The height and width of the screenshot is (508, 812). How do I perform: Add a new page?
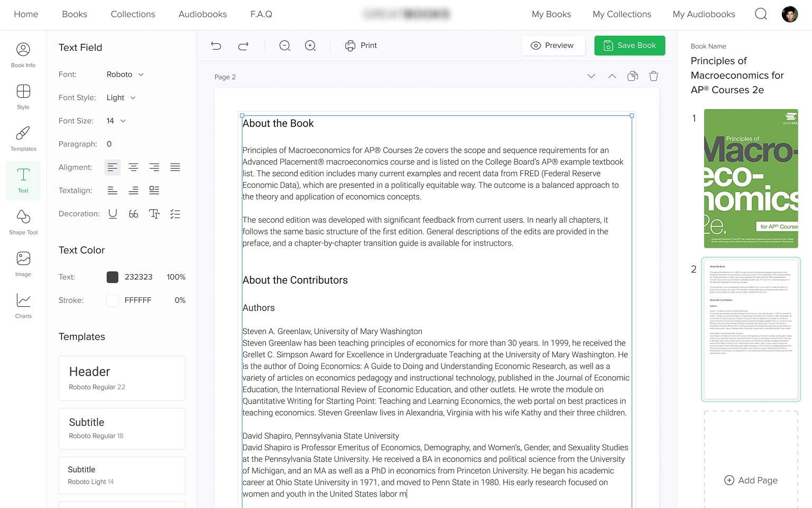(x=751, y=480)
